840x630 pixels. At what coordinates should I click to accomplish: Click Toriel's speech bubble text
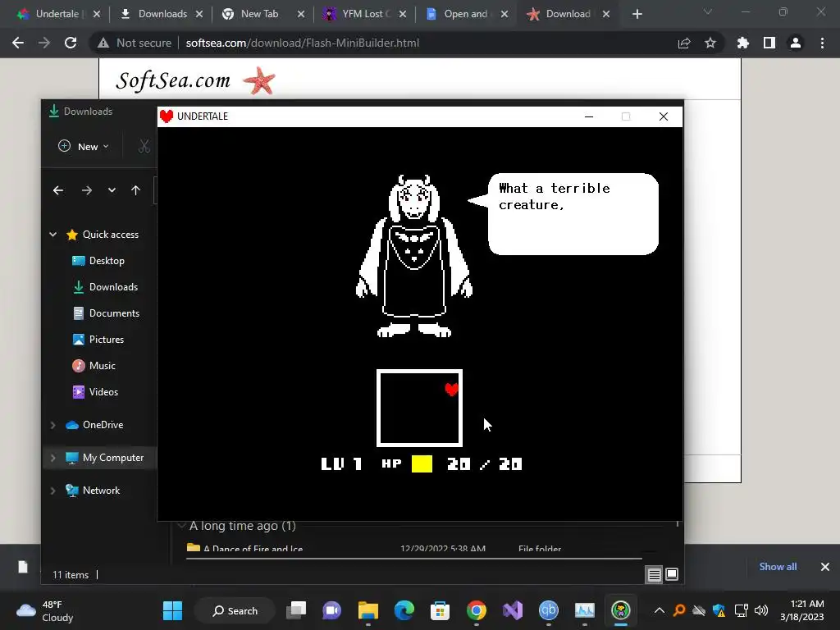[x=555, y=197]
